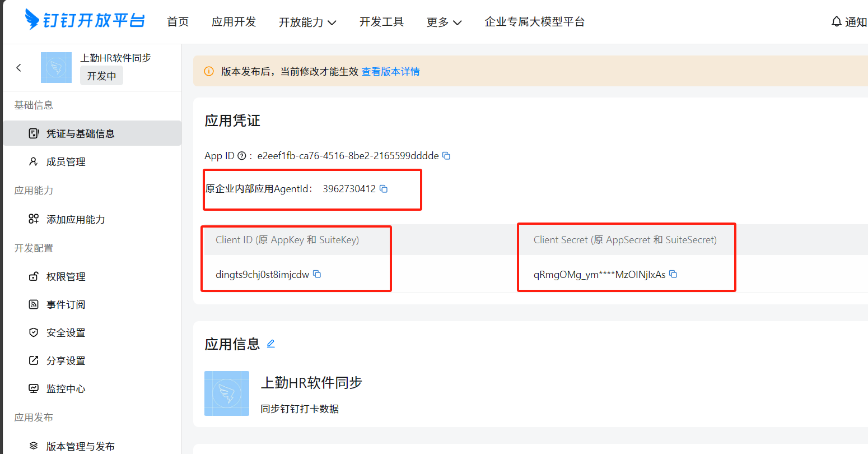Open 企业专属大模型平台 nav item
The image size is (868, 454).
tap(535, 22)
